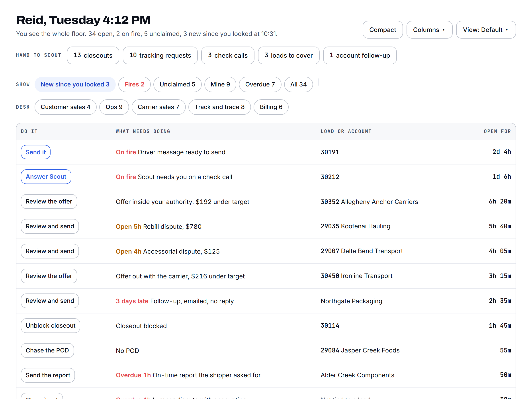532x399 pixels.
Task: Click Send it for load 30191
Action: coord(36,152)
